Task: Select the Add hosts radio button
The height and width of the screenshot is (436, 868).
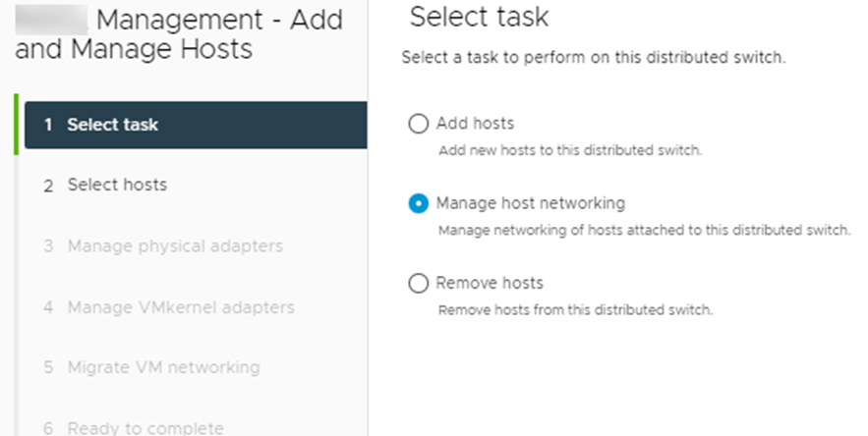Action: [419, 124]
